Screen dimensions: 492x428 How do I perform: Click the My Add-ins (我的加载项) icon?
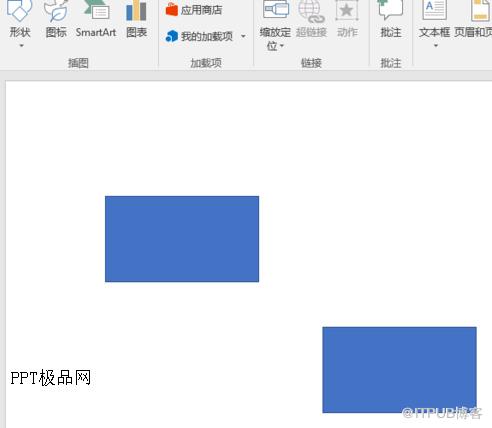point(172,36)
